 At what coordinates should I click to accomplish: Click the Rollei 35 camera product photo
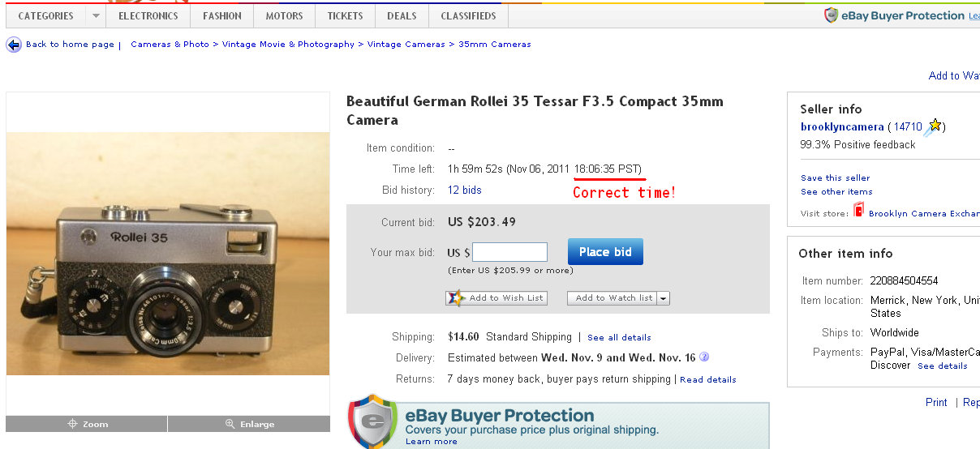click(168, 253)
